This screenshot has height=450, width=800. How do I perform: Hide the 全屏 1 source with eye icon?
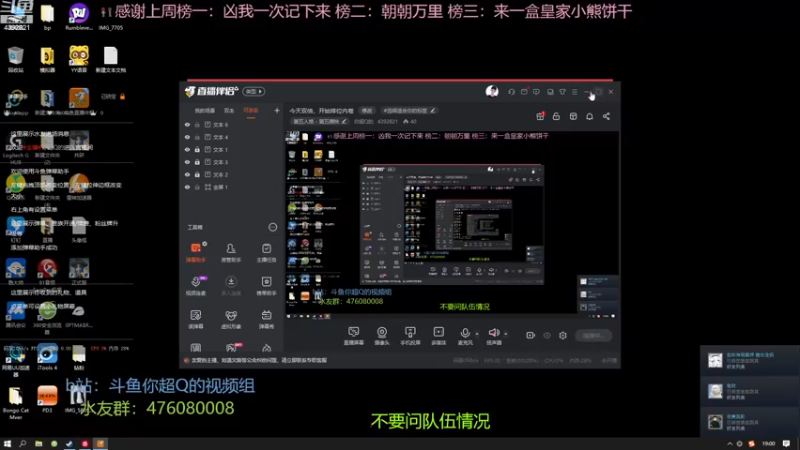point(187,187)
